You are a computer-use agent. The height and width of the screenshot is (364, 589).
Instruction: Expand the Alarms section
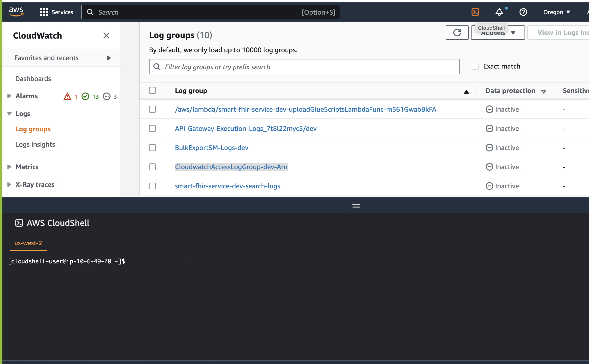click(9, 96)
